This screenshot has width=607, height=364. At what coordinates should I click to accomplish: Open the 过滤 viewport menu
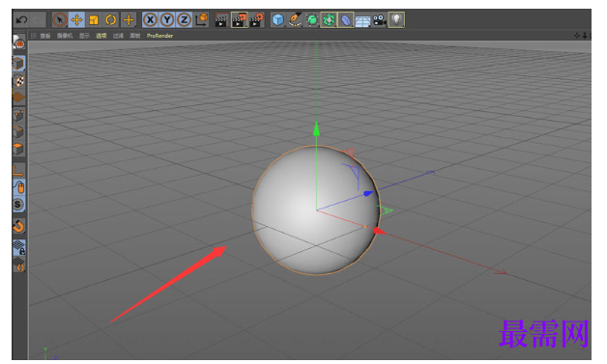click(x=118, y=36)
